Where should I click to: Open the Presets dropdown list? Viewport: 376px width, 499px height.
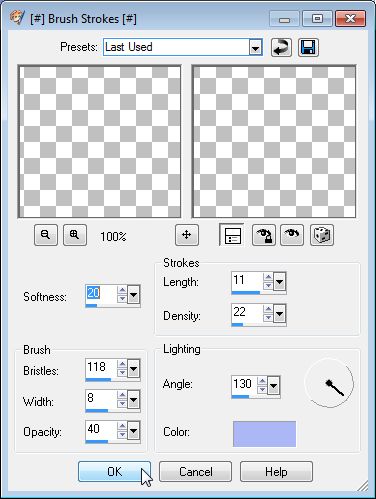pos(255,48)
